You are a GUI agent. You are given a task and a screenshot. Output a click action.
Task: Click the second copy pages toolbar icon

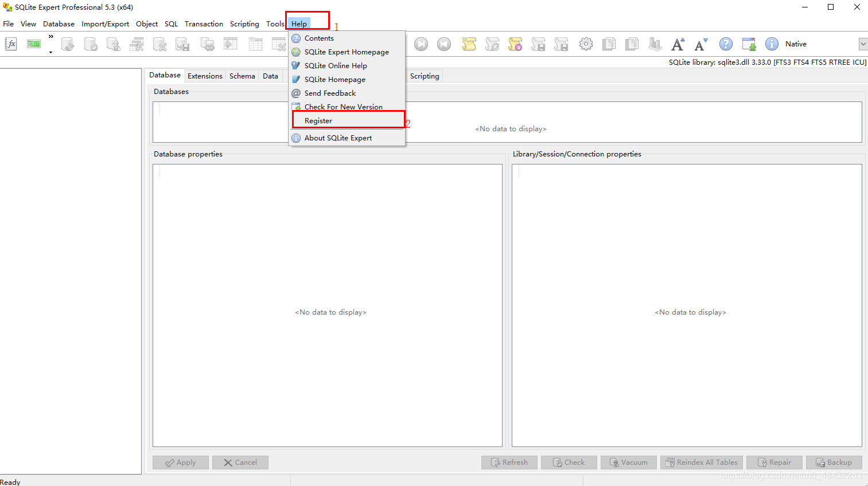(632, 44)
